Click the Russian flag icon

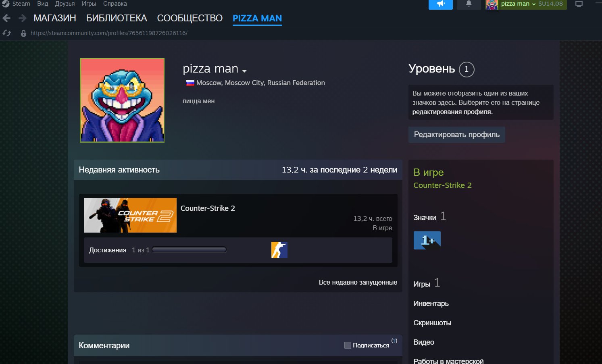click(x=190, y=83)
